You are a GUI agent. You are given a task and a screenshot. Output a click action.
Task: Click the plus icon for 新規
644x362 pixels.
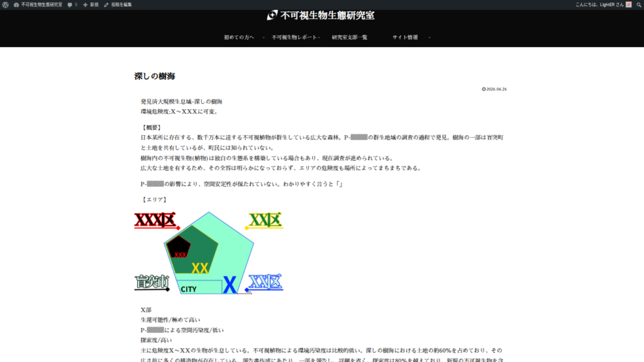[x=86, y=4]
